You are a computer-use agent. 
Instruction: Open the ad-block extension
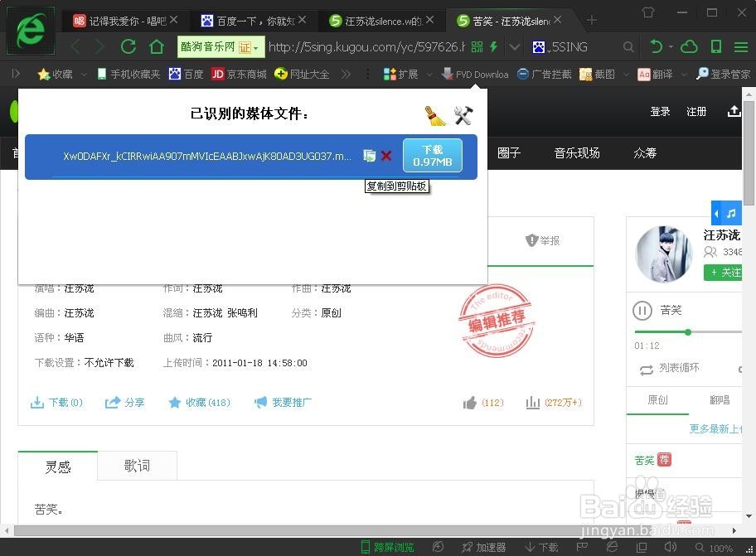545,75
